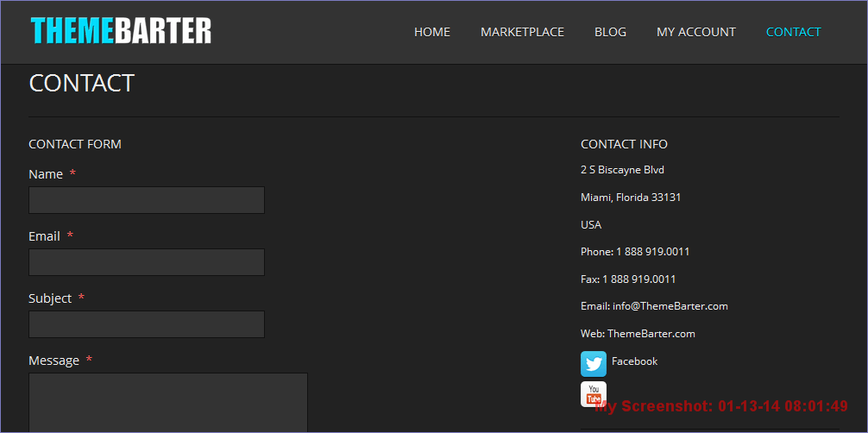The width and height of the screenshot is (868, 433).
Task: Click the Subject field label
Action: pyautogui.click(x=50, y=298)
